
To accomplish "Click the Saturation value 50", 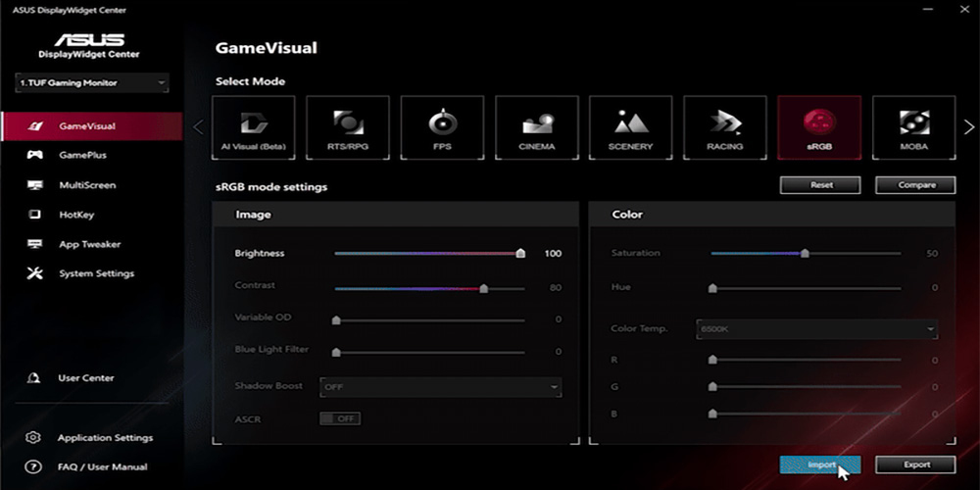I will [x=932, y=254].
